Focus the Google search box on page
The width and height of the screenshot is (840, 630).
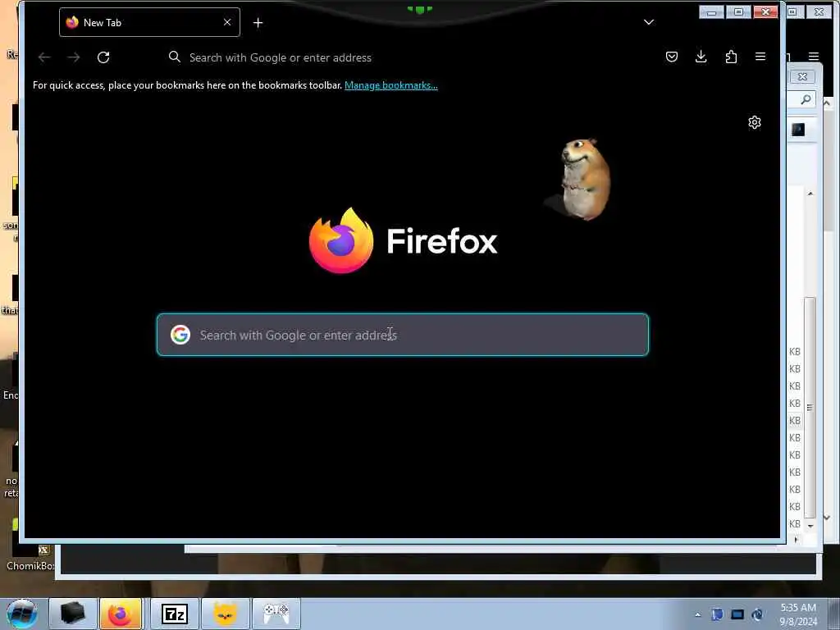point(402,335)
